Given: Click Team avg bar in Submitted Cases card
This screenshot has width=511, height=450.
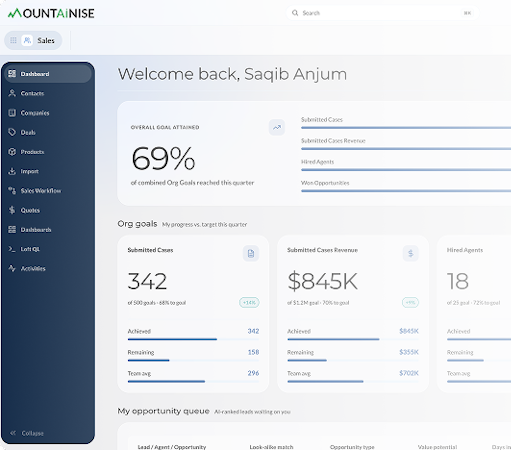Looking at the screenshot, I should click(193, 381).
